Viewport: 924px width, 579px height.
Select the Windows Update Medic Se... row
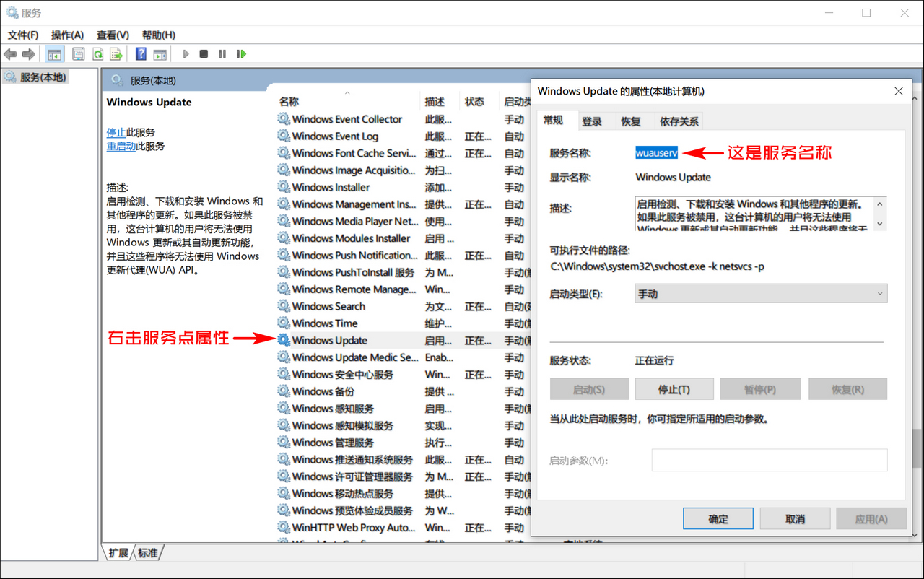pyautogui.click(x=404, y=357)
